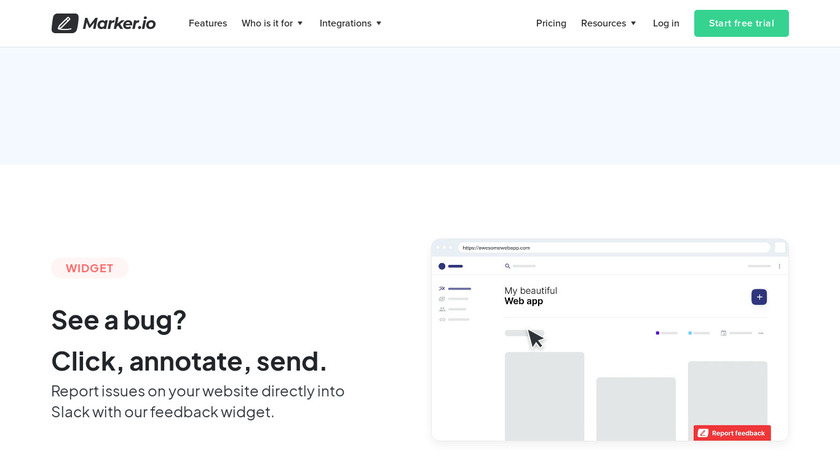The image size is (840, 472).
Task: Click the Start free trial button
Action: [741, 23]
